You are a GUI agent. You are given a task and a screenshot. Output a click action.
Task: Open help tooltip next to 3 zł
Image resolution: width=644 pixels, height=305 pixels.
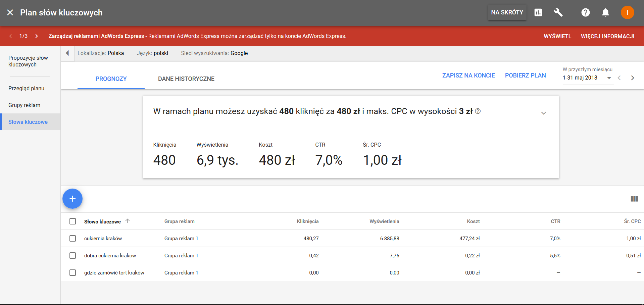[x=478, y=111]
